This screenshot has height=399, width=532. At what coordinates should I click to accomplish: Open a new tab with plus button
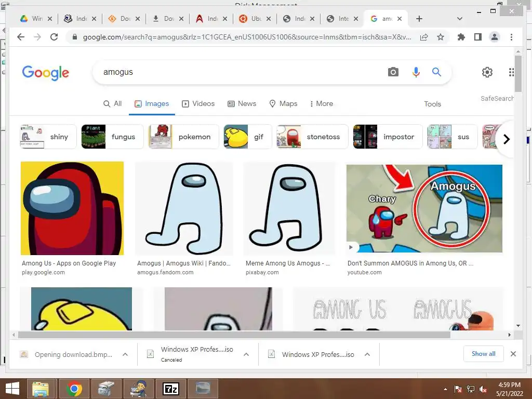[419, 19]
